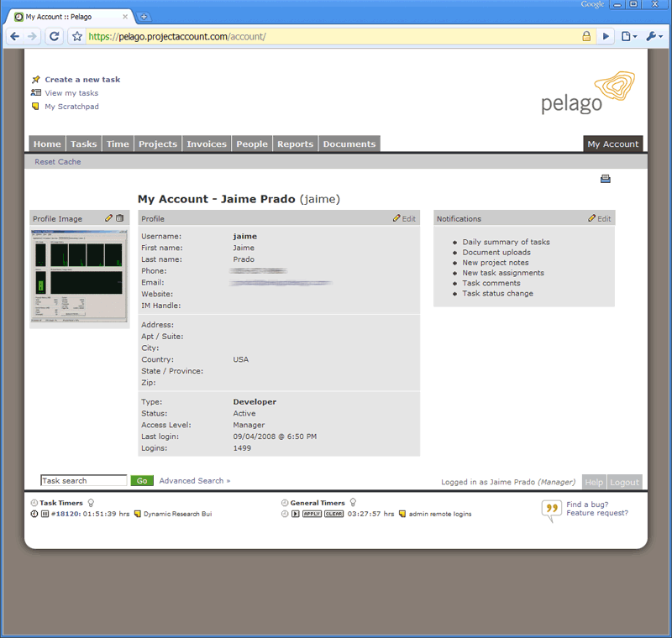
Task: Open View my tasks link
Action: [x=71, y=93]
